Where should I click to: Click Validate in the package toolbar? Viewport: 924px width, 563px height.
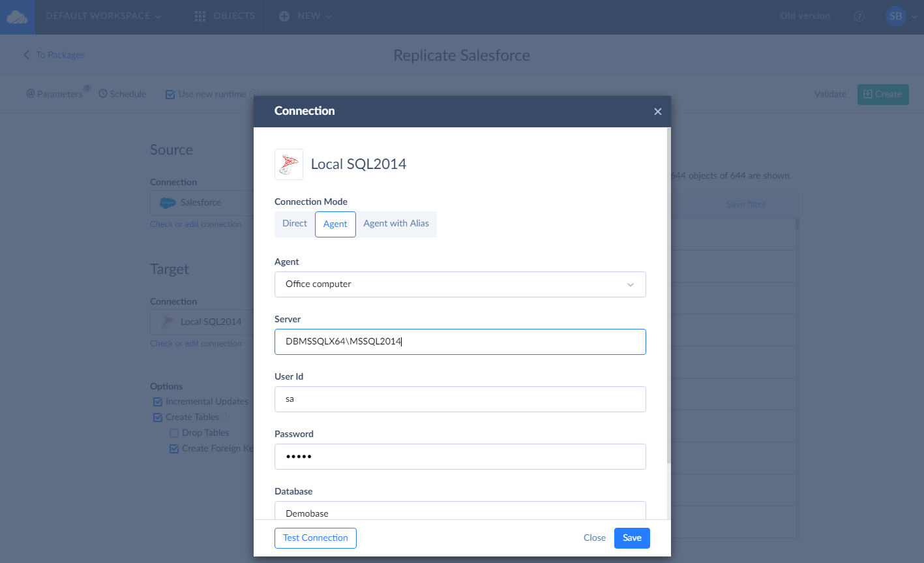830,94
